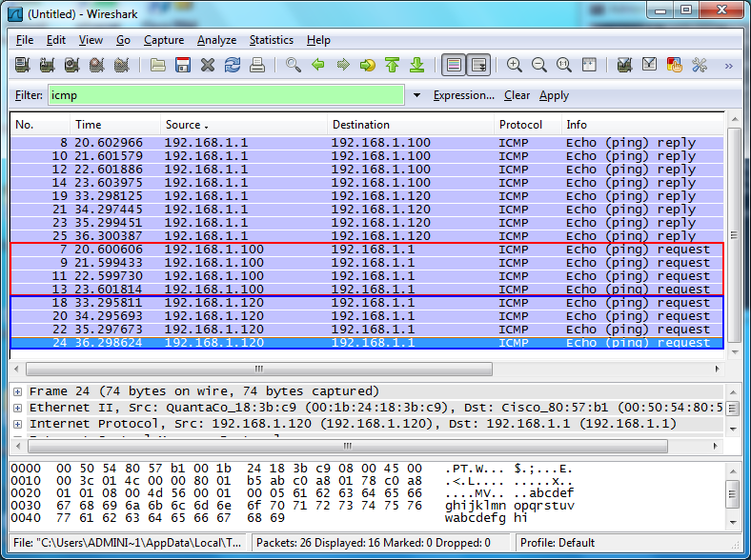Image resolution: width=751 pixels, height=560 pixels.
Task: Save this capture file icon
Action: point(182,65)
